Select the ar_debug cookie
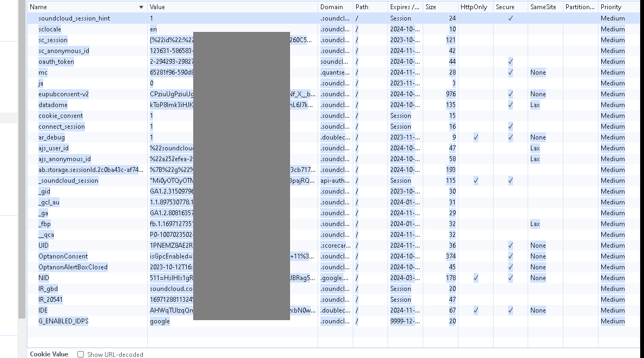This screenshot has width=644, height=358. [x=52, y=137]
